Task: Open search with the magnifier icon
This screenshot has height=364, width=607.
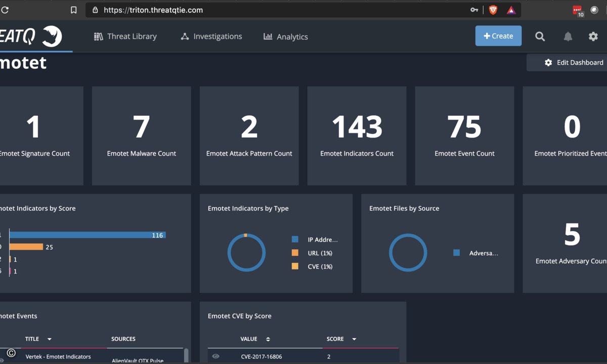Action: click(540, 36)
